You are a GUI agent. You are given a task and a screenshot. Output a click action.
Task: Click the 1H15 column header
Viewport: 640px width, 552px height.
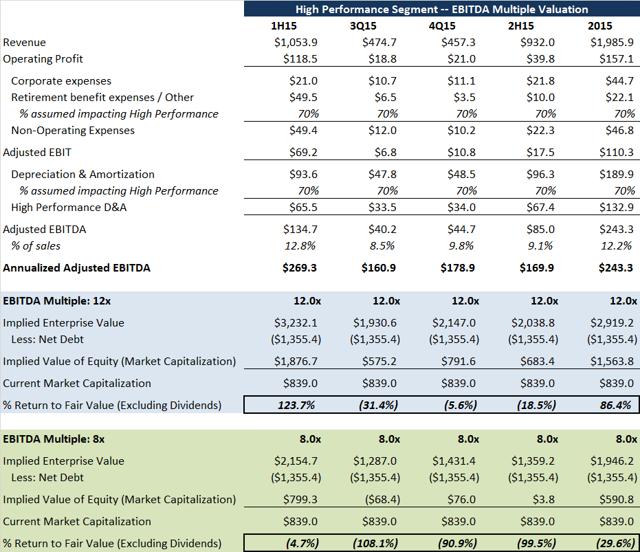(284, 26)
